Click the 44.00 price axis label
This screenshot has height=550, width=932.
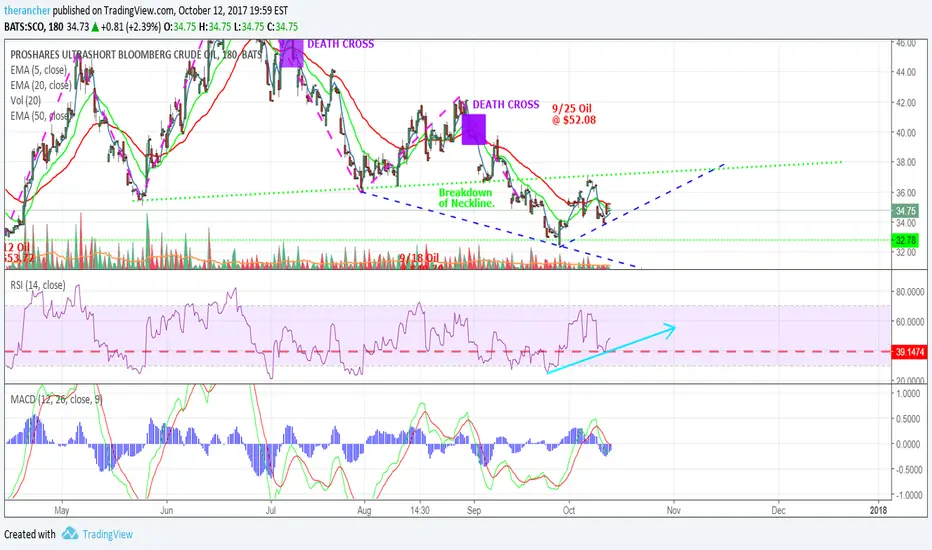906,72
